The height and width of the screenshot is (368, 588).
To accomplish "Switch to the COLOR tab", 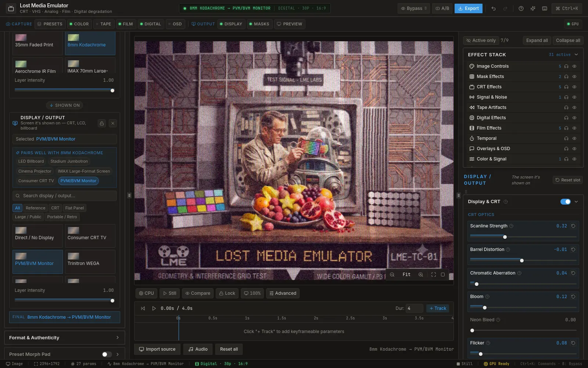I will (x=79, y=24).
